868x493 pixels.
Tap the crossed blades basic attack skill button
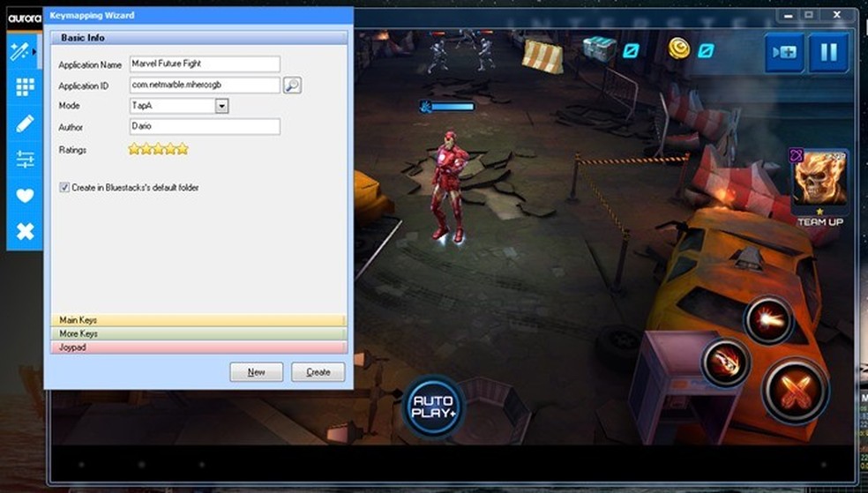pos(795,391)
